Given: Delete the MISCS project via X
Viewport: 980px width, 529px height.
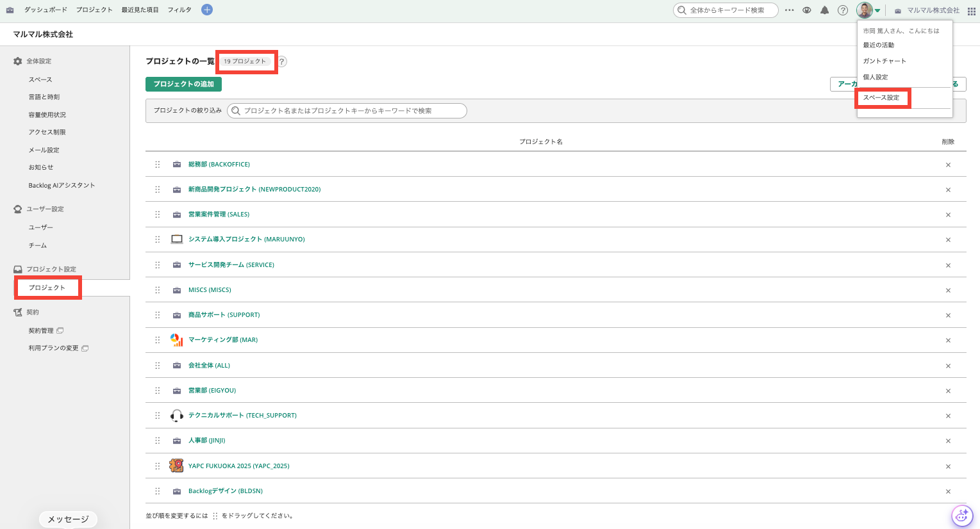Looking at the screenshot, I should pos(948,290).
